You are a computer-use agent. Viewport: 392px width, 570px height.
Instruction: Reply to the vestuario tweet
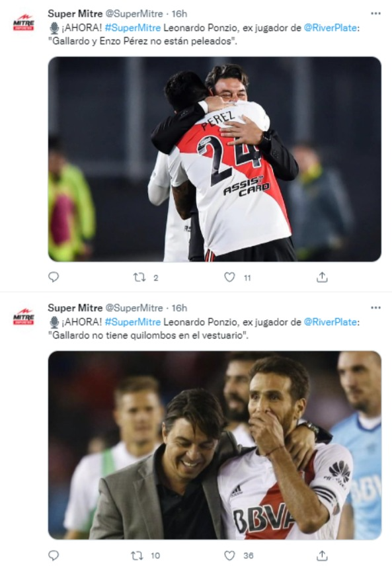[54, 555]
